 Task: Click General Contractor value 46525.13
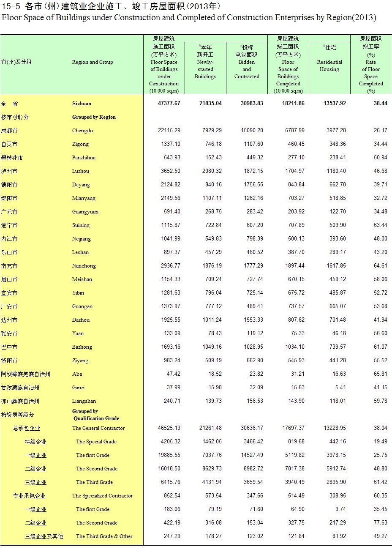(169, 428)
